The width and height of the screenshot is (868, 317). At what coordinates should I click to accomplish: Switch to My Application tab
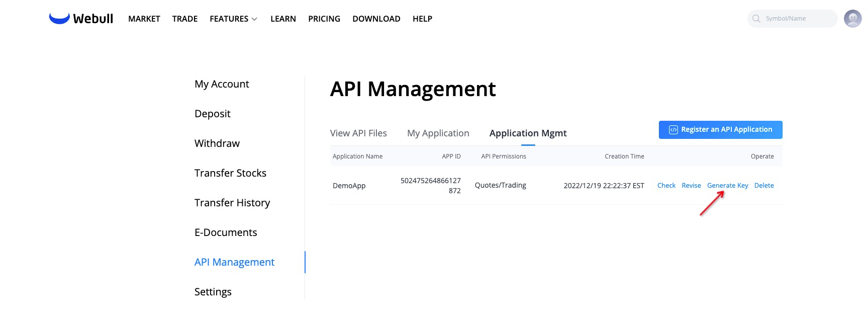pos(438,133)
